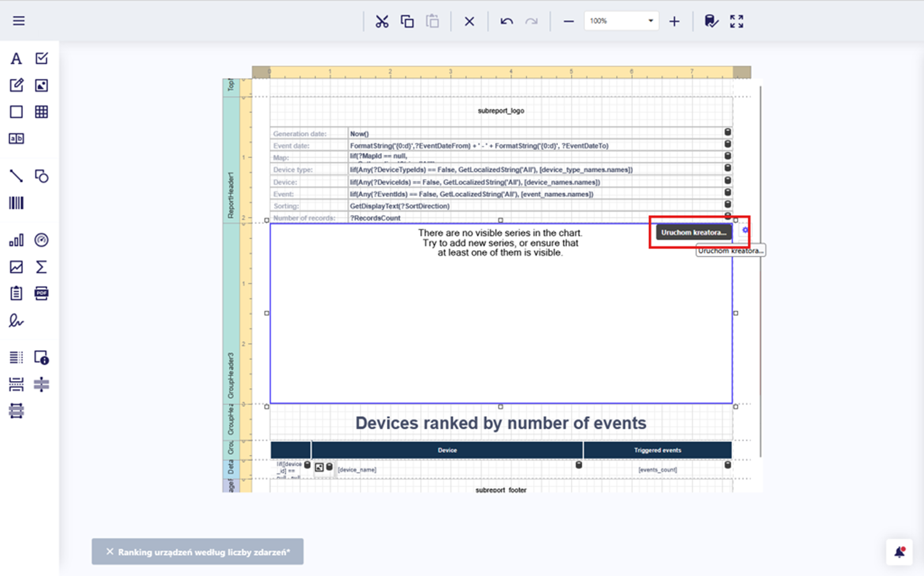Click the zoom out minus button
924x576 pixels.
pyautogui.click(x=569, y=21)
